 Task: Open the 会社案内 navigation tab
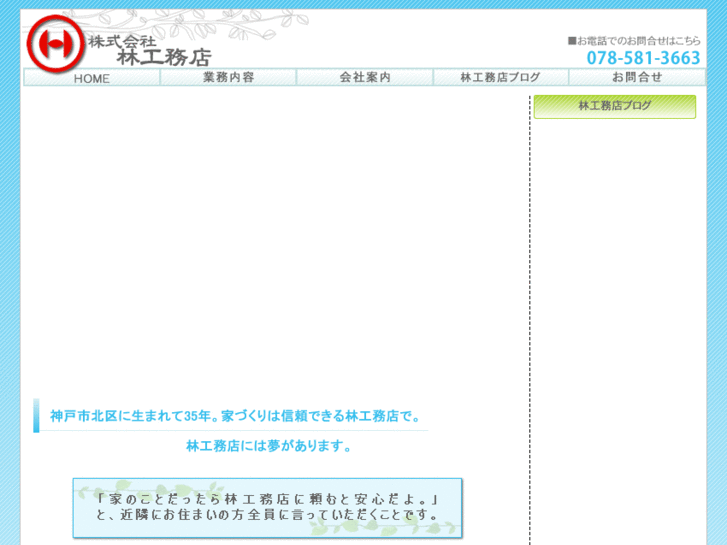point(365,77)
